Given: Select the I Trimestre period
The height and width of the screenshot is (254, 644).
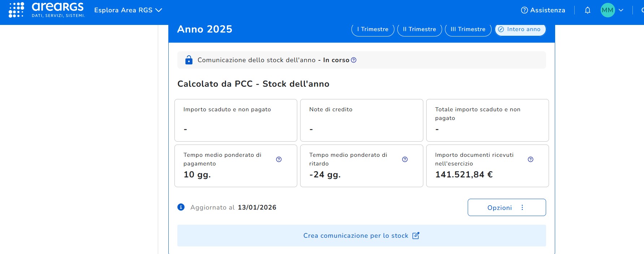Looking at the screenshot, I should (373, 29).
